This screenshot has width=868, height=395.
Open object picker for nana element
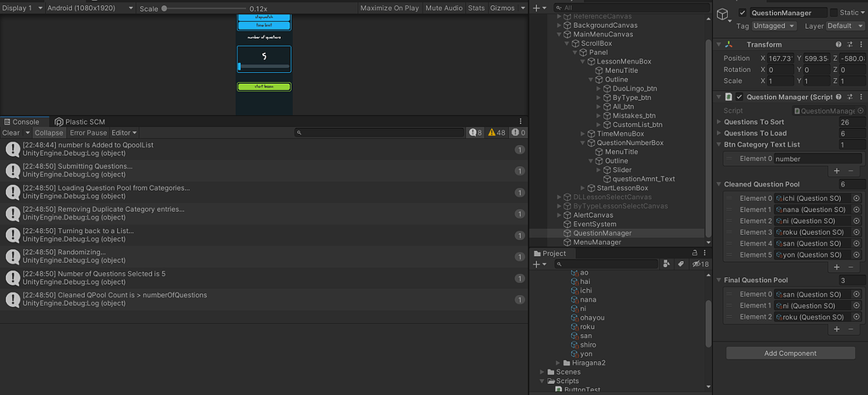[x=856, y=209]
